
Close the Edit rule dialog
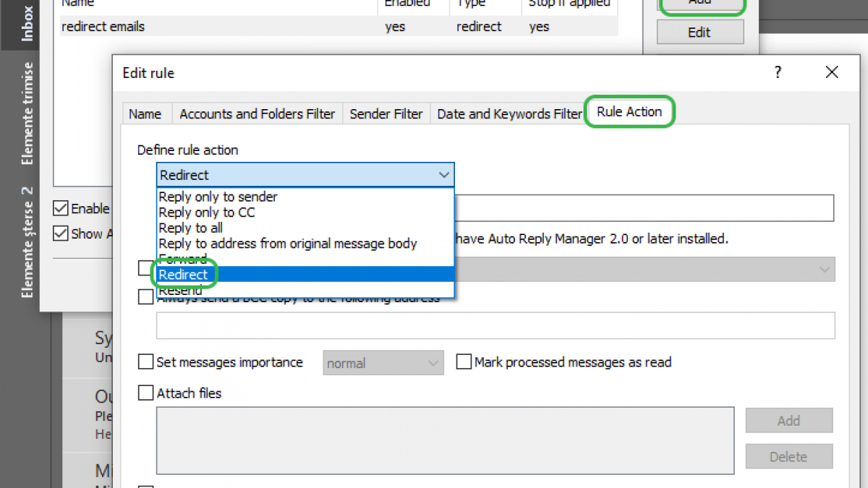click(832, 72)
